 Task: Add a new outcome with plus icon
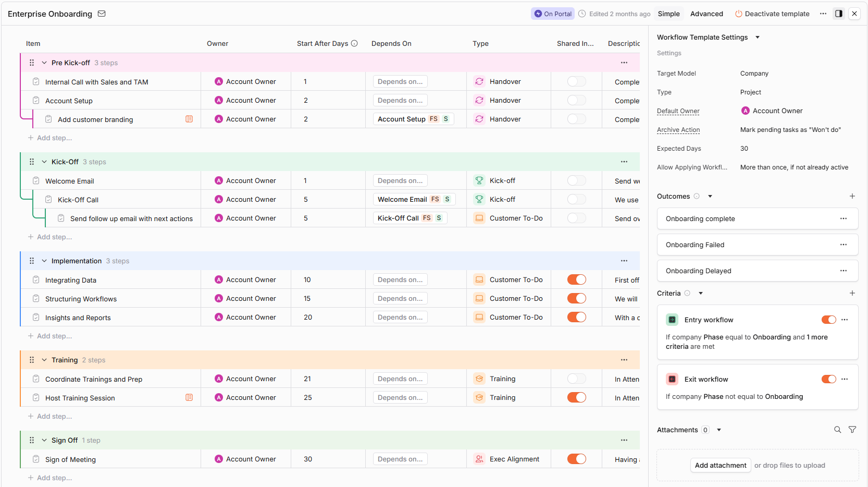click(x=852, y=196)
